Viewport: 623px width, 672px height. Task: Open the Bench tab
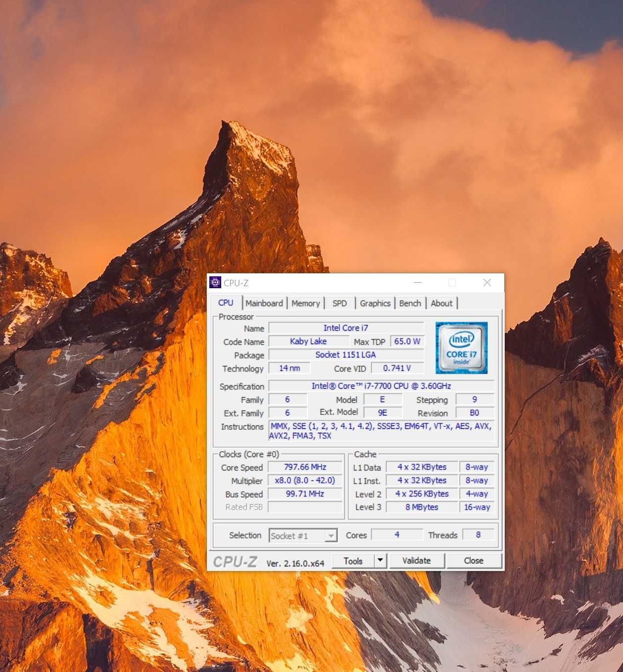click(x=410, y=304)
